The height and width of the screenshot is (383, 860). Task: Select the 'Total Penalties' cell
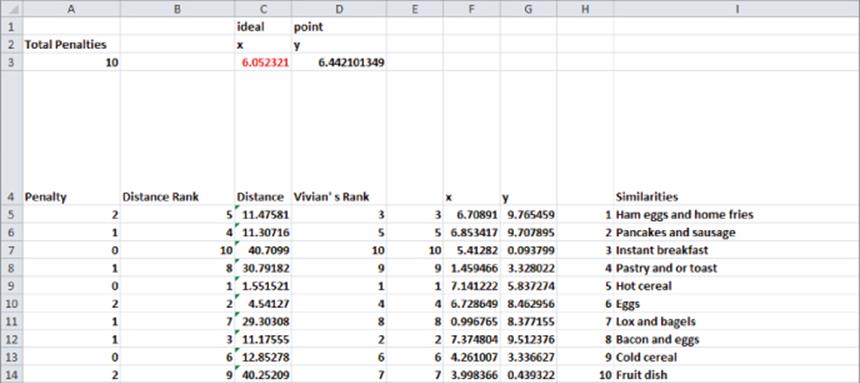click(x=71, y=44)
